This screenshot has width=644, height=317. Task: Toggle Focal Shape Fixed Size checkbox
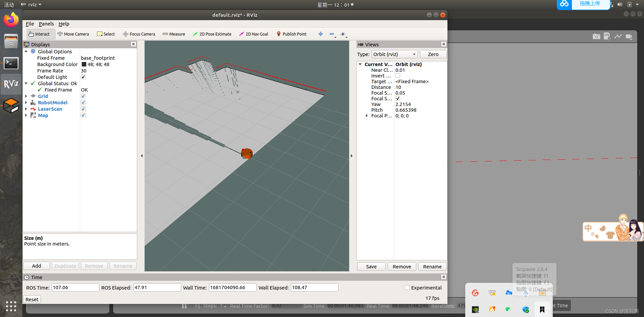tap(398, 98)
